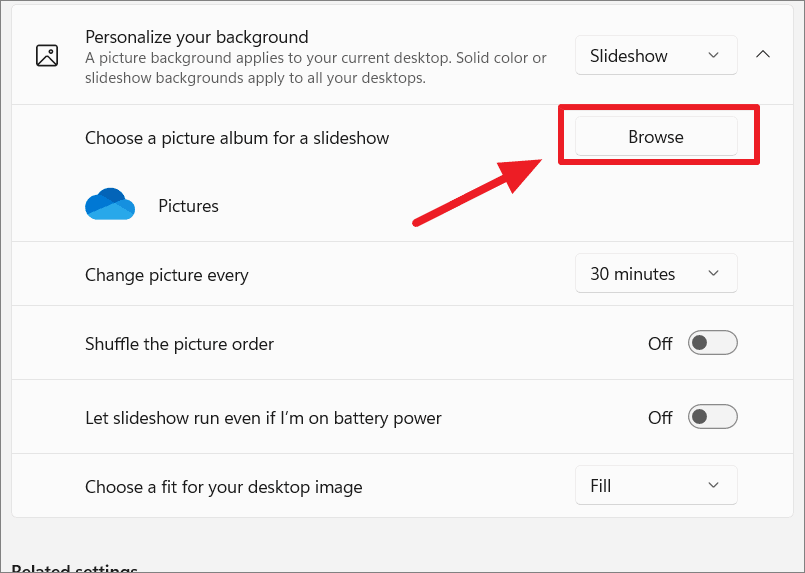Click the OneDrive cloud icon
805x573 pixels.
click(x=110, y=204)
